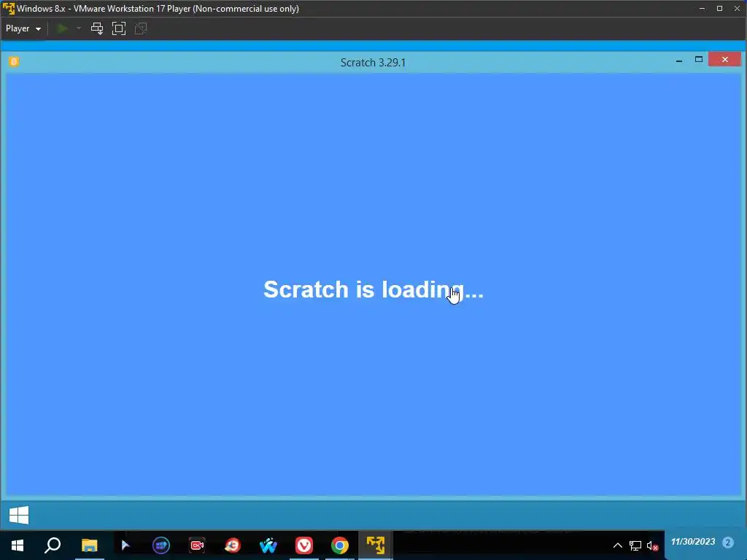Enter VMware full screen mode icon
This screenshot has height=560, width=747.
(x=119, y=28)
